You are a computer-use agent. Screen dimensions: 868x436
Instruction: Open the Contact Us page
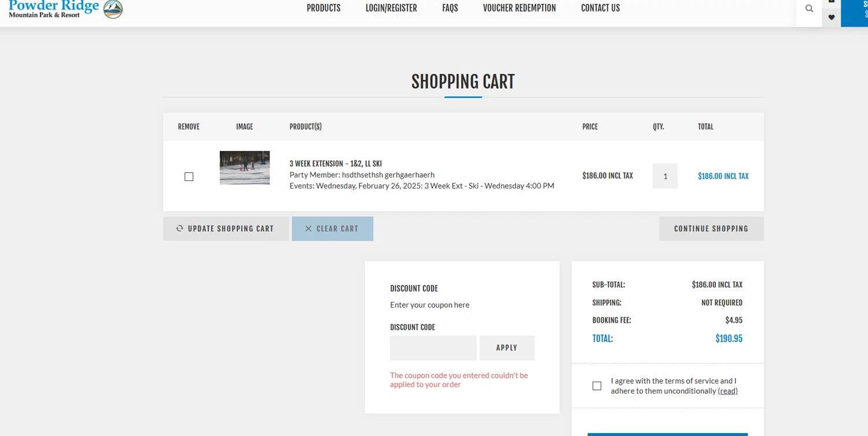click(x=600, y=8)
